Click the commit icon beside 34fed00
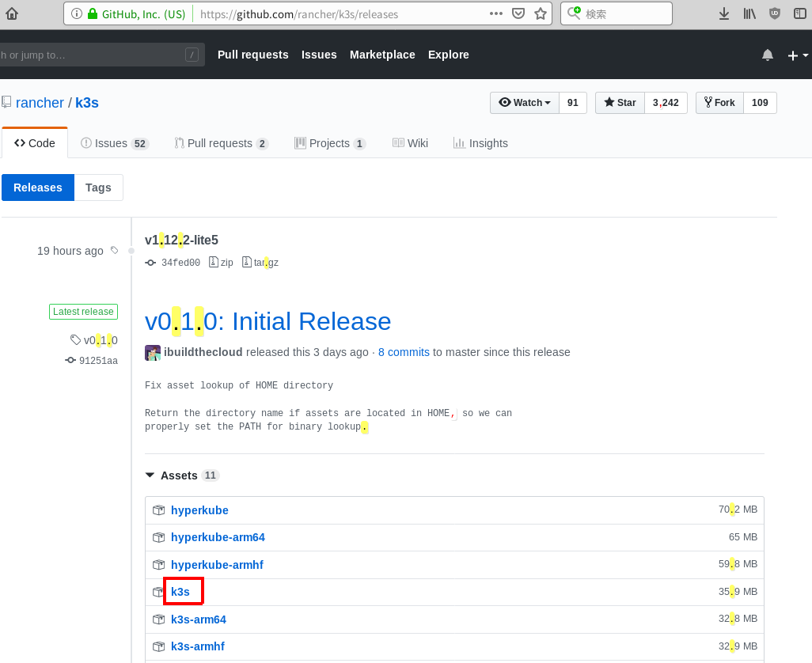This screenshot has width=812, height=663. [x=150, y=263]
